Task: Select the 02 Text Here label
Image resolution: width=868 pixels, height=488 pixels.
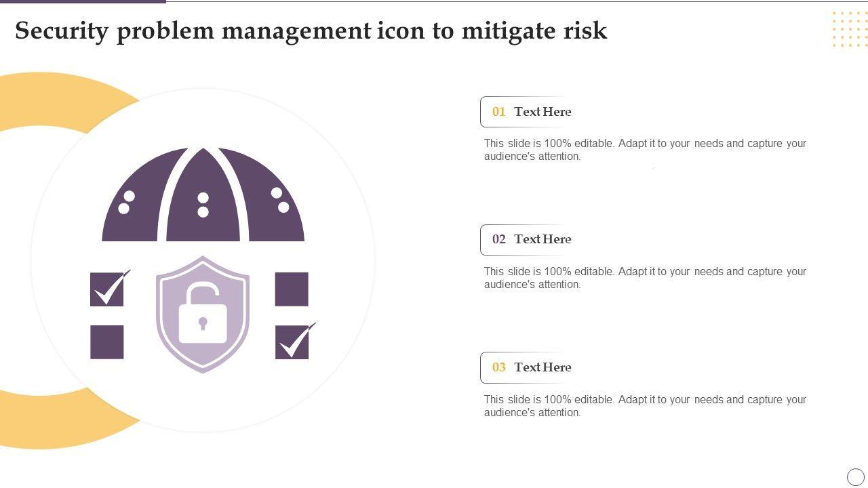Action: tap(532, 239)
